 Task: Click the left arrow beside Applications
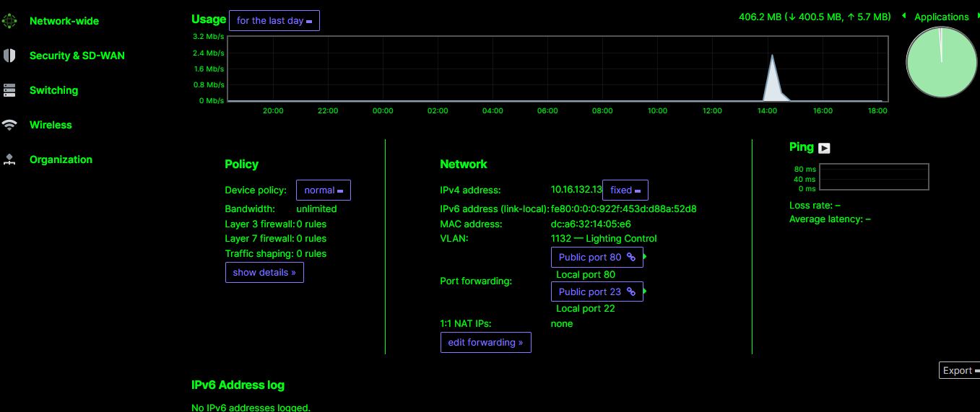coord(904,16)
